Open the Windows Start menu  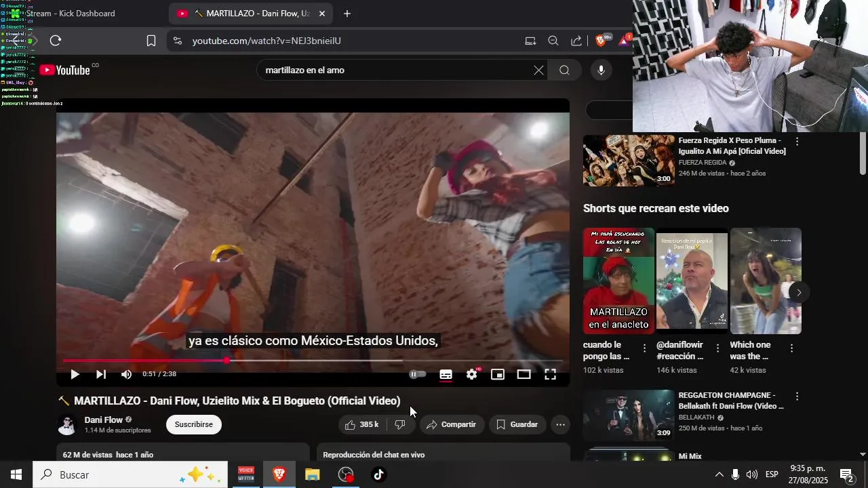[16, 474]
